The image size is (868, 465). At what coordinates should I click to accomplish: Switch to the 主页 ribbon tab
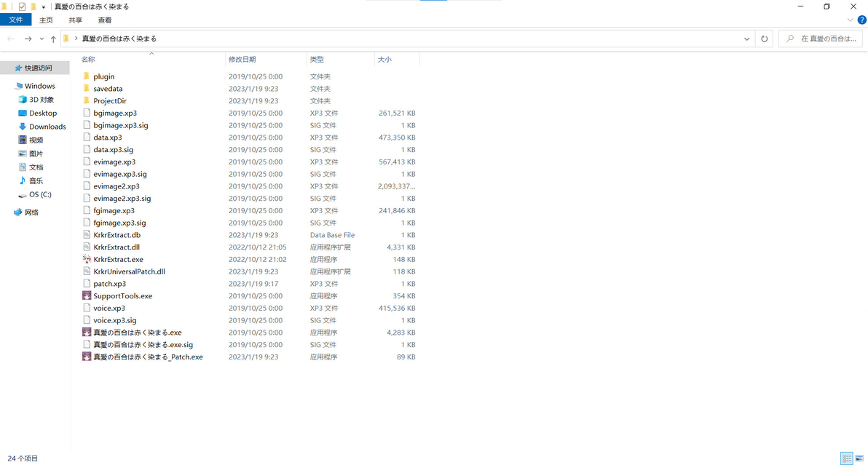pyautogui.click(x=46, y=20)
